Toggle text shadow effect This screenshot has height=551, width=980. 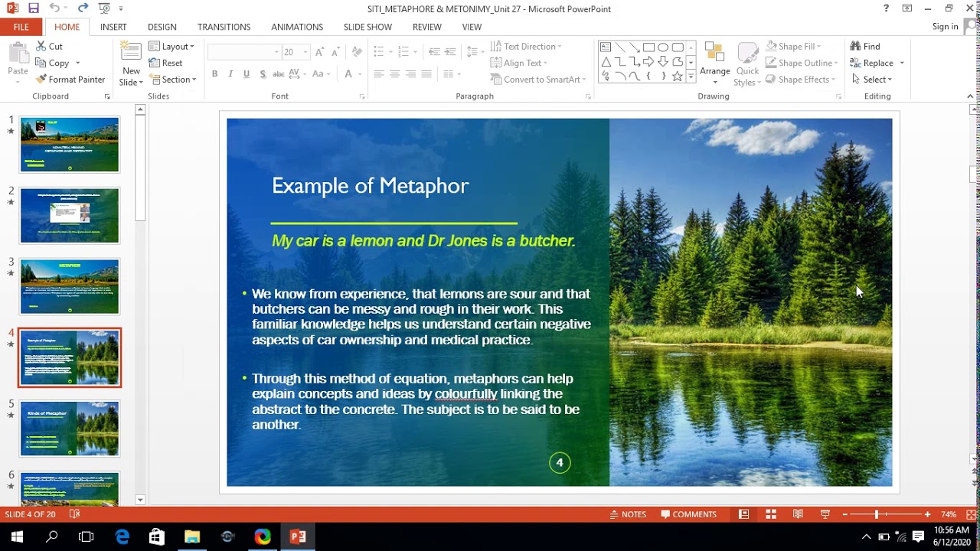click(x=263, y=74)
